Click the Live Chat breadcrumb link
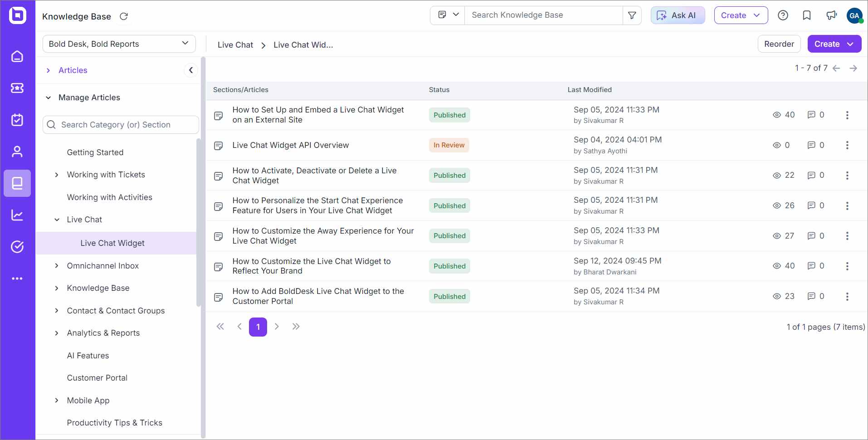Viewport: 868px width, 440px height. coord(235,45)
